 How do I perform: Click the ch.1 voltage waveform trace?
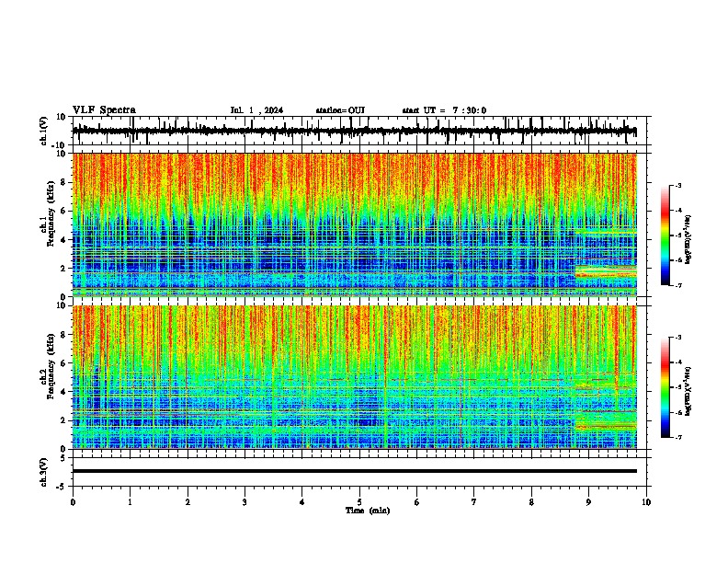tap(354, 131)
